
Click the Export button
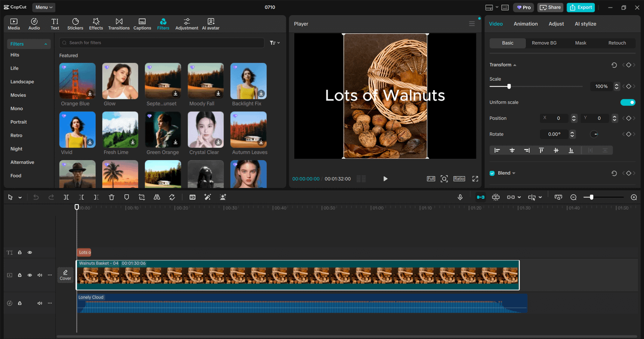(x=581, y=7)
